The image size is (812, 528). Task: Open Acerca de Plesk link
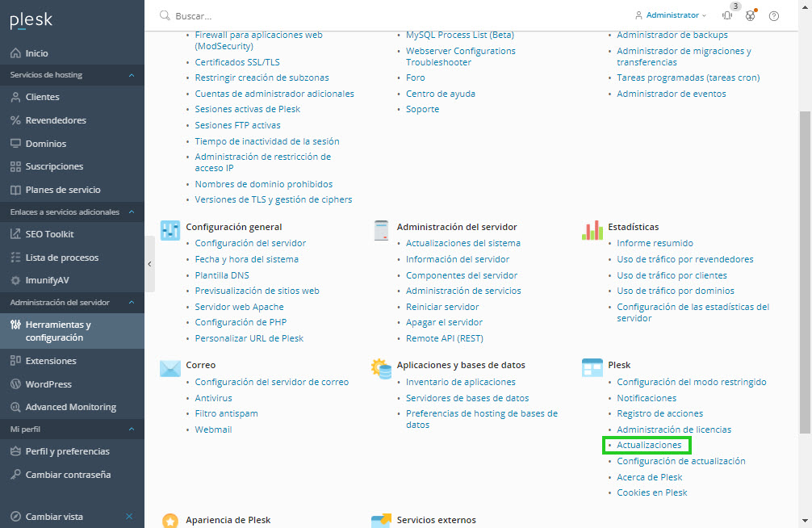pyautogui.click(x=650, y=477)
